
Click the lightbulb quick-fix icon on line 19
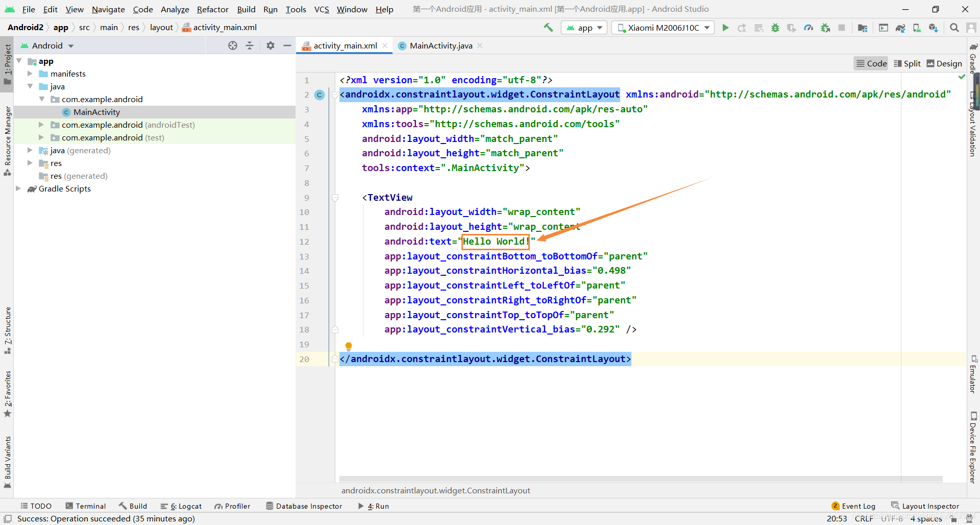(x=349, y=346)
